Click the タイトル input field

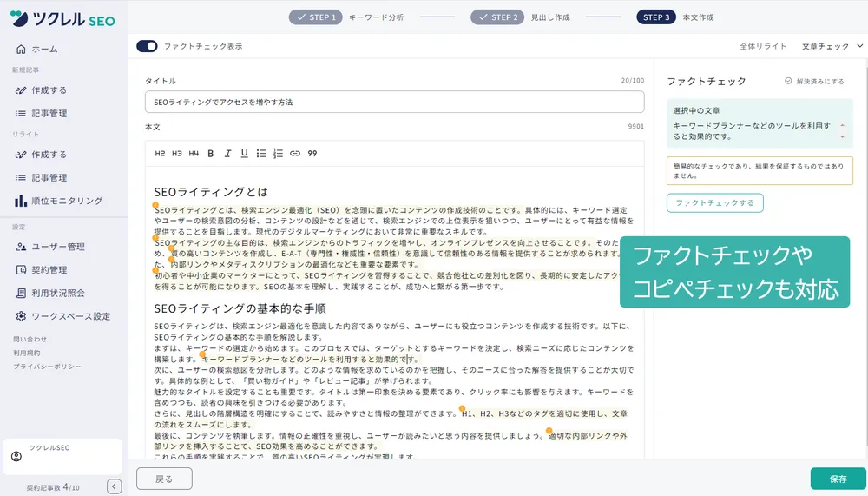click(394, 102)
